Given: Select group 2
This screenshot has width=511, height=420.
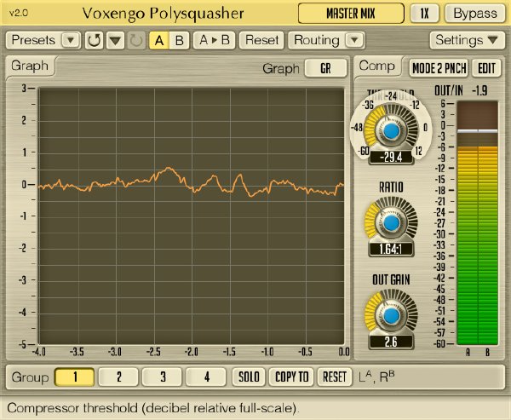Looking at the screenshot, I should pyautogui.click(x=118, y=377).
